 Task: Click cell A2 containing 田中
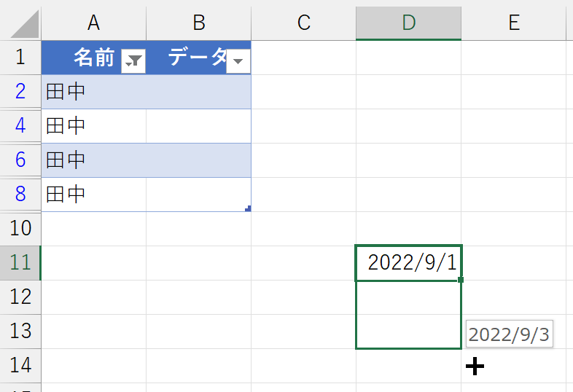point(94,92)
